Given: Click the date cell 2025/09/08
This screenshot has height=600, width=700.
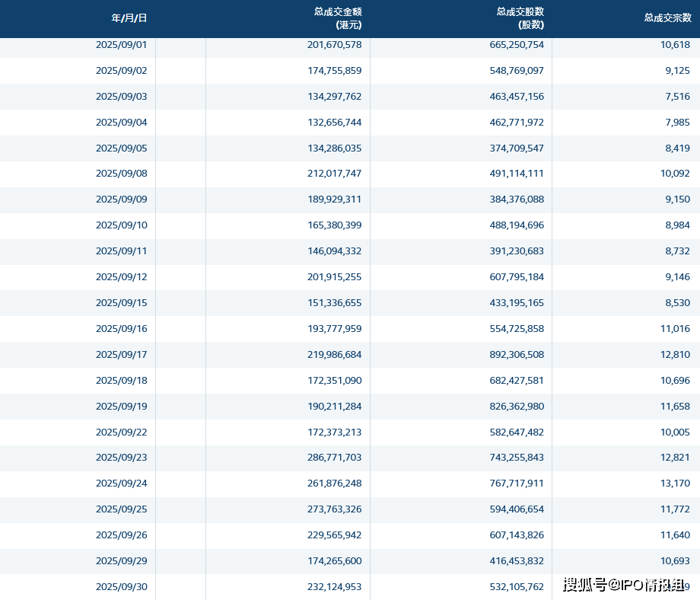Looking at the screenshot, I should pyautogui.click(x=121, y=174).
